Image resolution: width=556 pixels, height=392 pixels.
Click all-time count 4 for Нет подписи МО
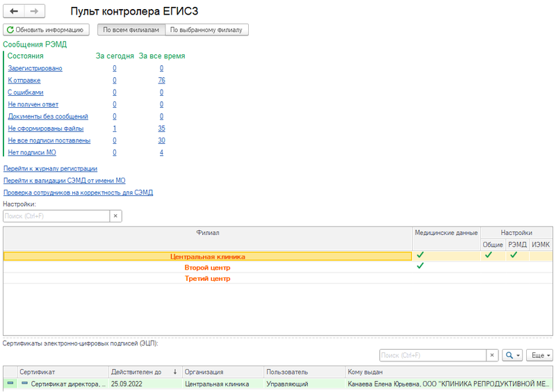click(x=162, y=152)
